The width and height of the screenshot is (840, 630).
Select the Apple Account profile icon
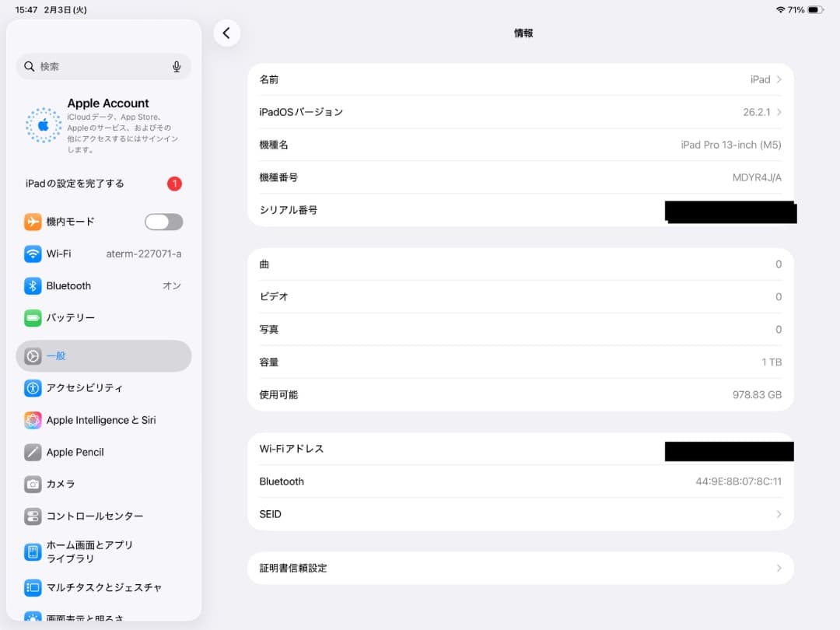[43, 124]
